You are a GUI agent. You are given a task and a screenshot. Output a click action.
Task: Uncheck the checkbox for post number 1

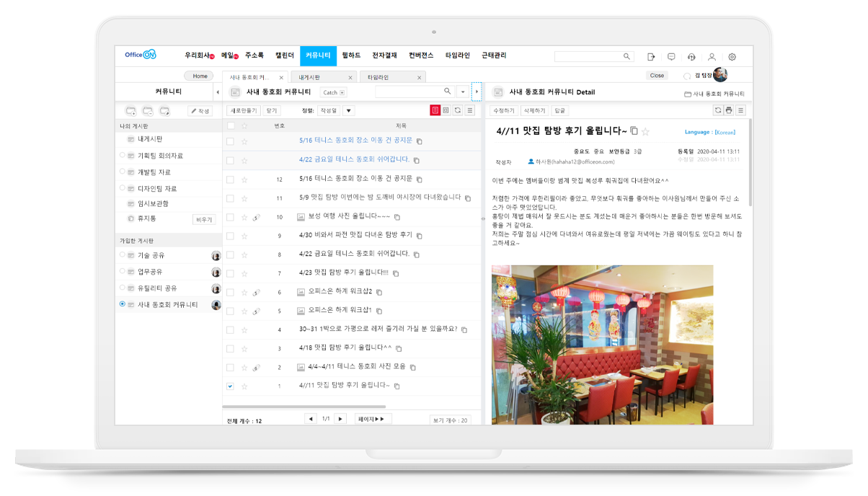click(230, 386)
